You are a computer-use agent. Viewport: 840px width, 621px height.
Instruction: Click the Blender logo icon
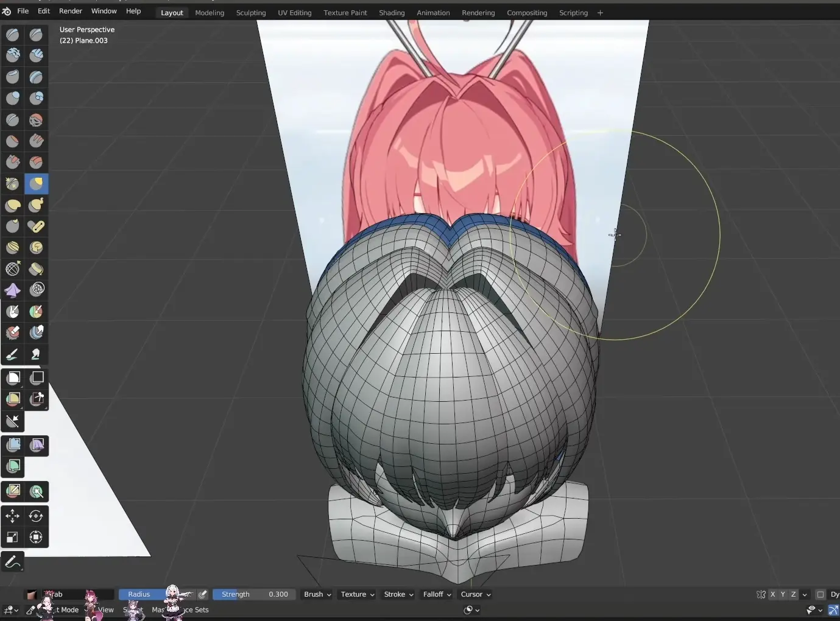click(x=7, y=12)
